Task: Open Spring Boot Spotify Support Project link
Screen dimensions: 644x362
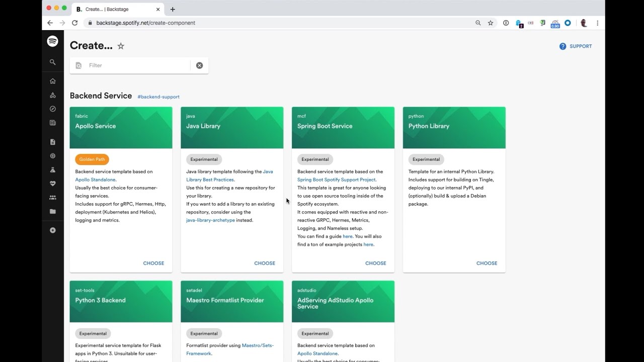Action: tap(336, 180)
